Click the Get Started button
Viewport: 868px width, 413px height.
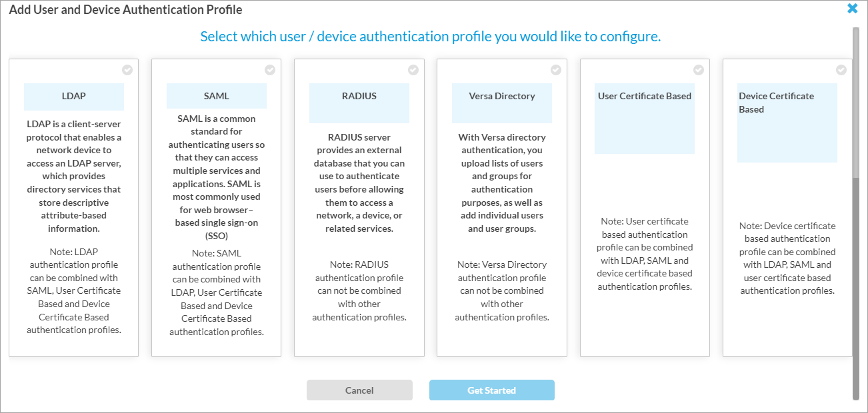pos(491,390)
